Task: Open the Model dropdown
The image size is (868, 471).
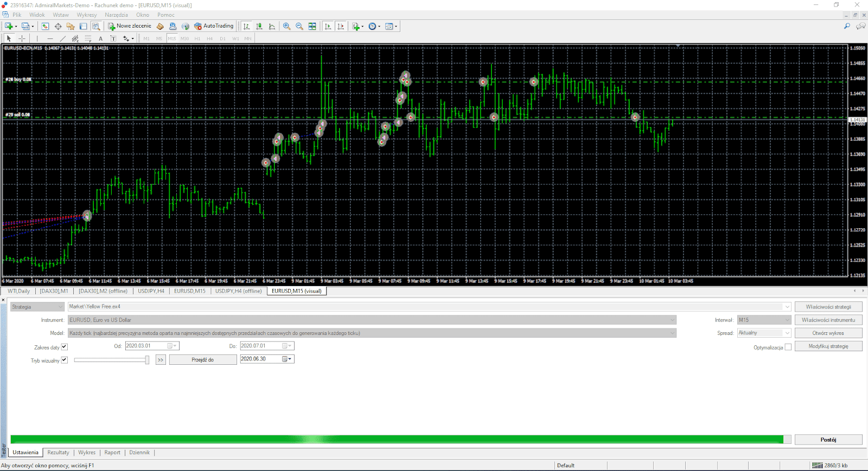Action: coord(372,333)
